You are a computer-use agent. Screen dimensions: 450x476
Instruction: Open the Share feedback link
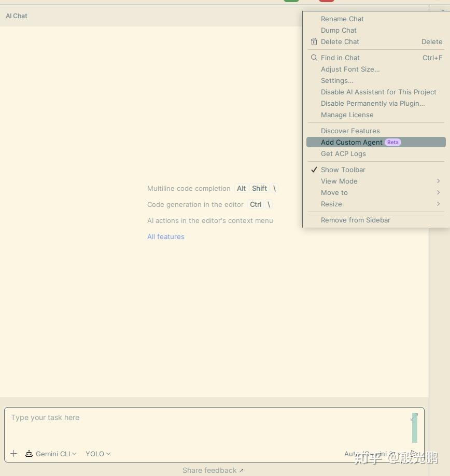point(213,470)
